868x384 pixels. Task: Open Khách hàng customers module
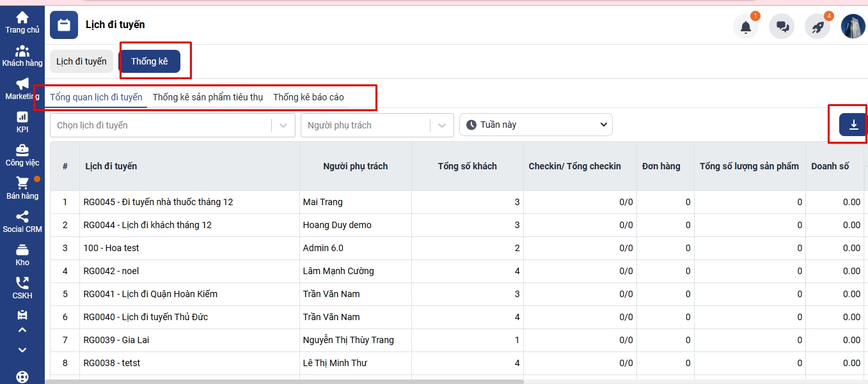point(22,56)
